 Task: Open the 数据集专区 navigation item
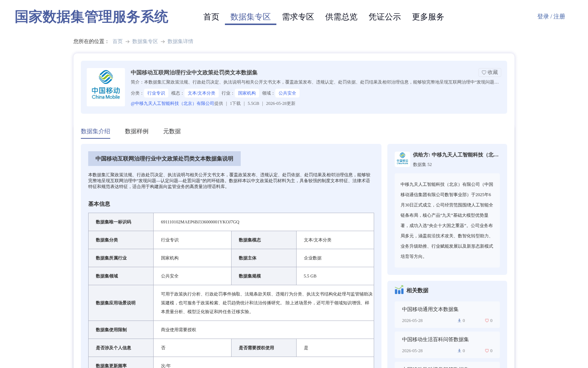(251, 17)
